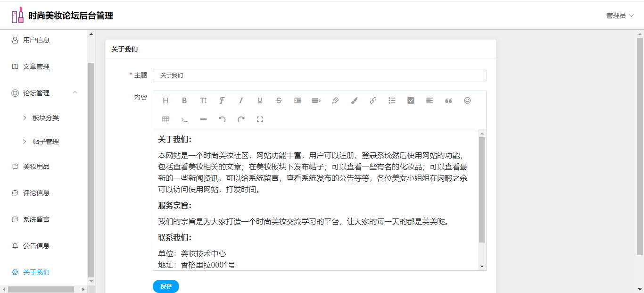
Task: Undo the last edit
Action: coord(222,119)
